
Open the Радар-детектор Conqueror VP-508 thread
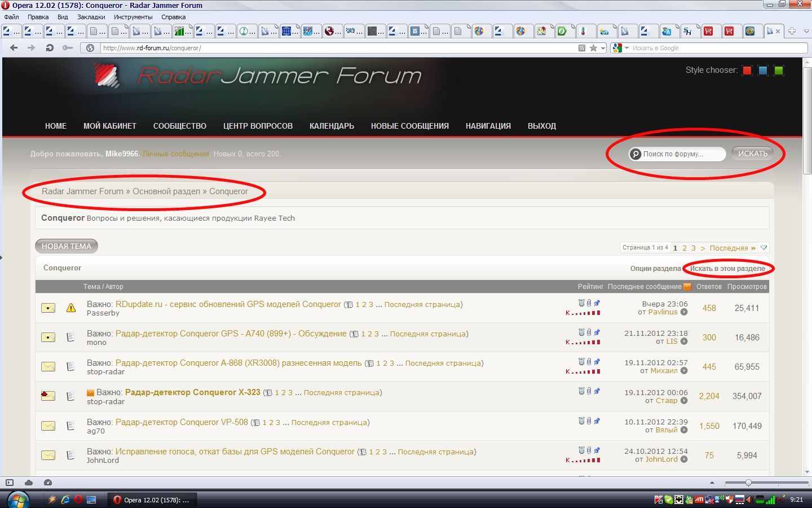point(182,422)
